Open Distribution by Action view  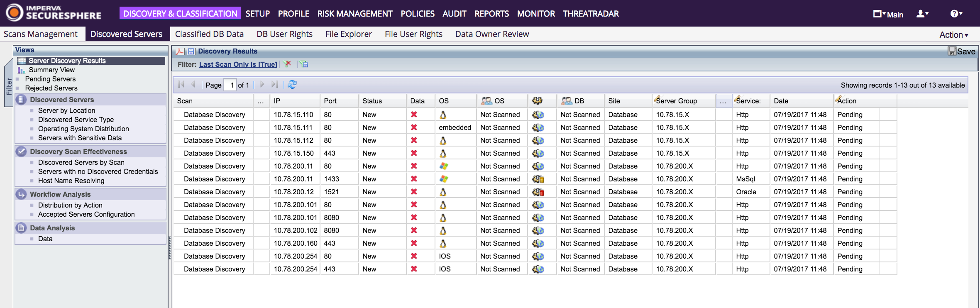pyautogui.click(x=70, y=205)
